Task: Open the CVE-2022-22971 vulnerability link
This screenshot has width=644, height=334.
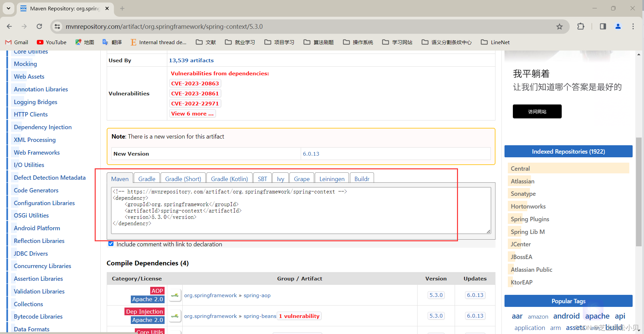Action: coord(195,103)
